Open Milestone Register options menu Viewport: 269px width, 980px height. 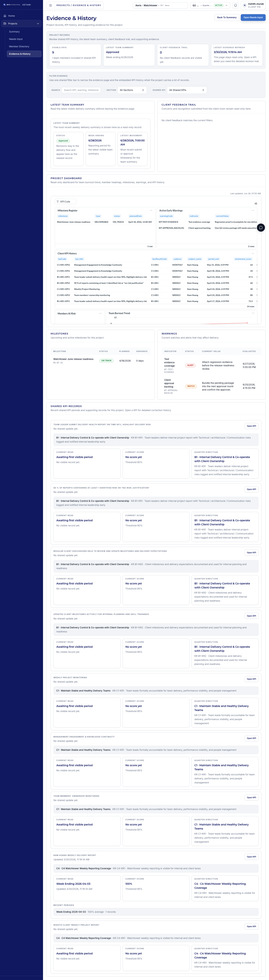(151, 210)
